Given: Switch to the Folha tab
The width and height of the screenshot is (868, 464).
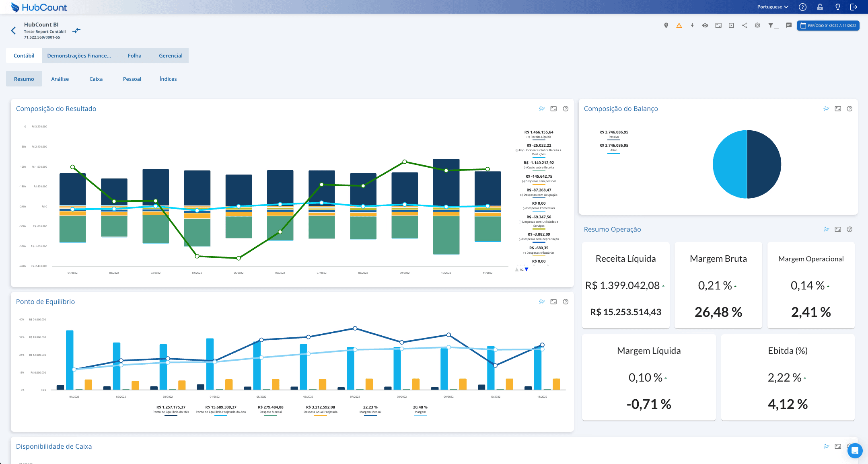Looking at the screenshot, I should tap(135, 55).
